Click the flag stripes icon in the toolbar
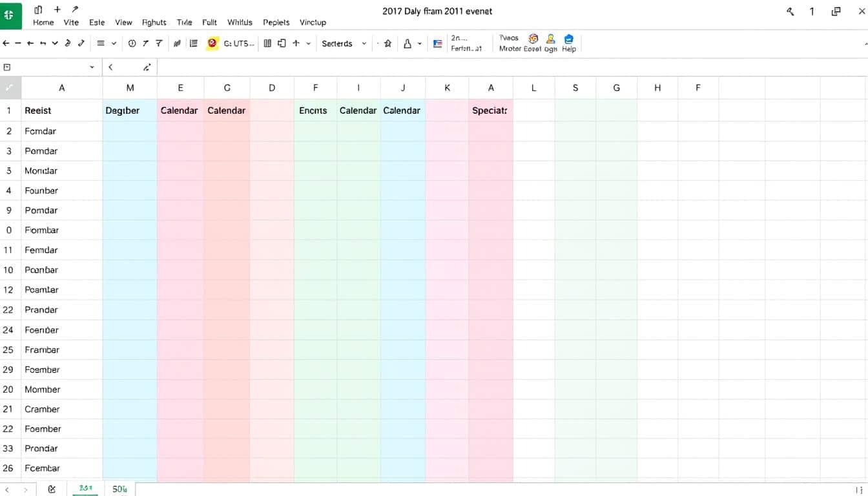Viewport: 868px width, 496px height. click(x=438, y=44)
